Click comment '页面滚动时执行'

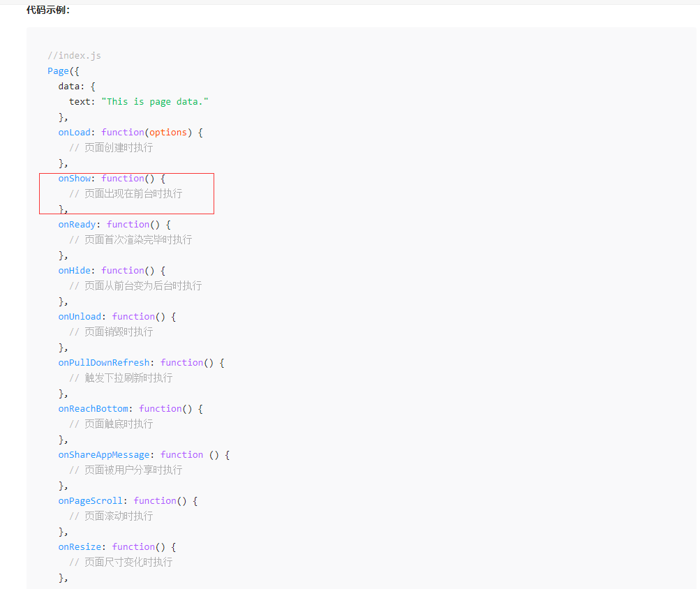coord(119,516)
